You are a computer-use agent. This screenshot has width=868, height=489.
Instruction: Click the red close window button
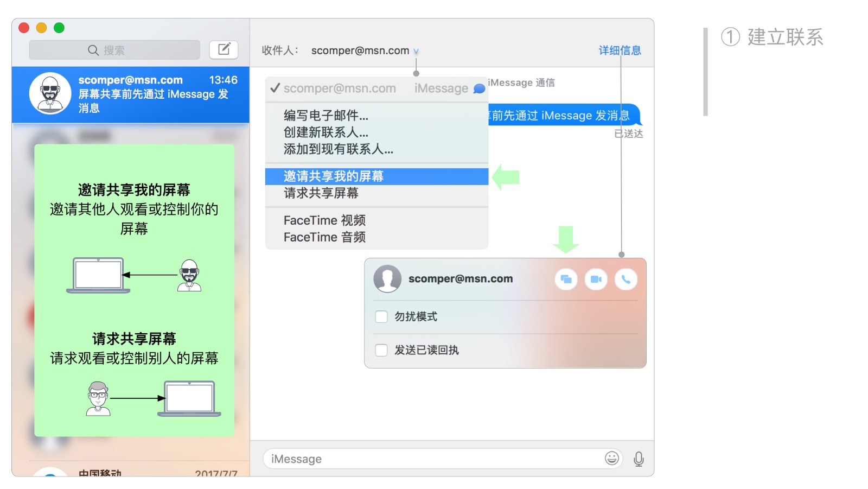[24, 28]
